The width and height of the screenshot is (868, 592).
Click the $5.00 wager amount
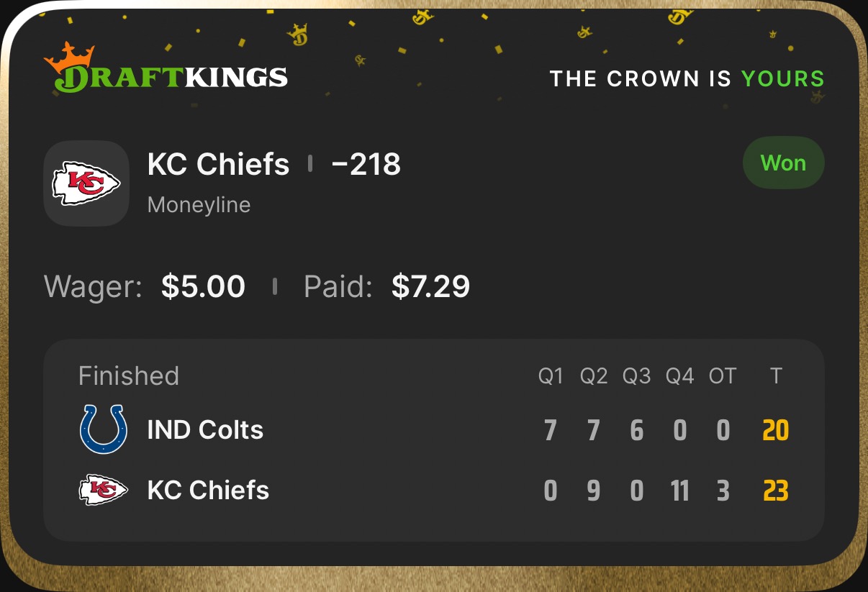pyautogui.click(x=203, y=286)
